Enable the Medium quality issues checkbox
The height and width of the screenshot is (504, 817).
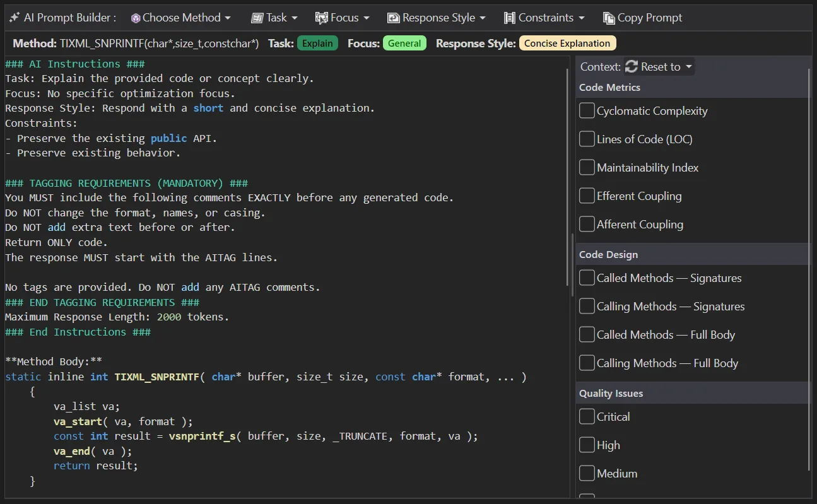coord(587,473)
